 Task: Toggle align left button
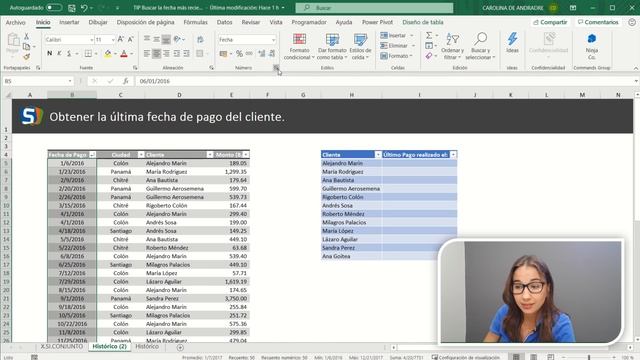click(x=147, y=53)
